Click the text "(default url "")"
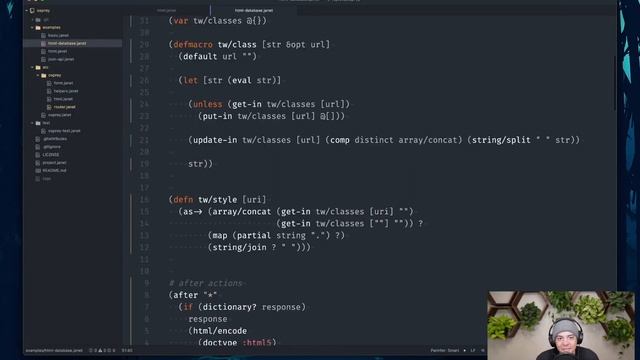This screenshot has height=360, width=640. tap(218, 56)
